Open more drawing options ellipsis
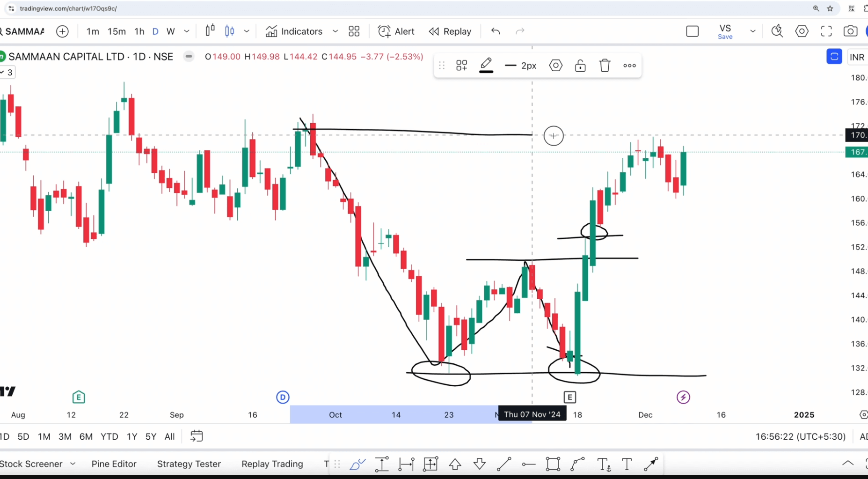 [629, 66]
